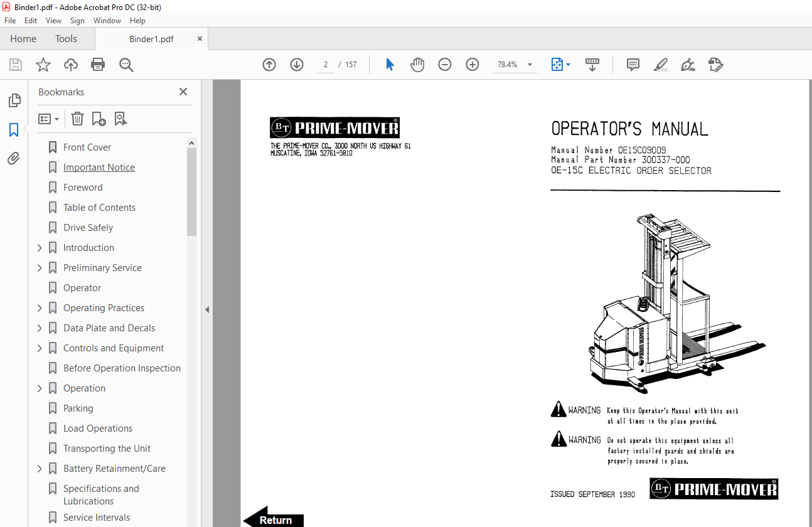Collapse the navigation pane with side arrow
812x527 pixels.
(206, 309)
